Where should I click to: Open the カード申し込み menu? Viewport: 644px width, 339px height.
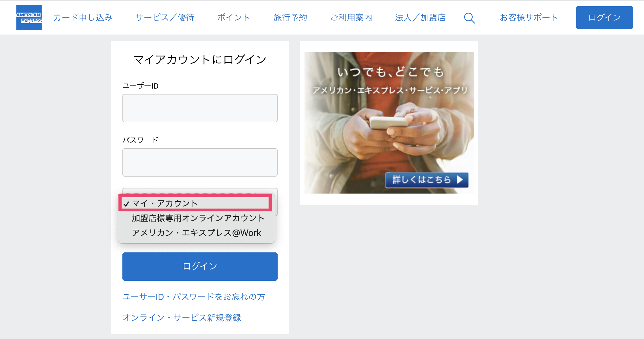(x=83, y=18)
